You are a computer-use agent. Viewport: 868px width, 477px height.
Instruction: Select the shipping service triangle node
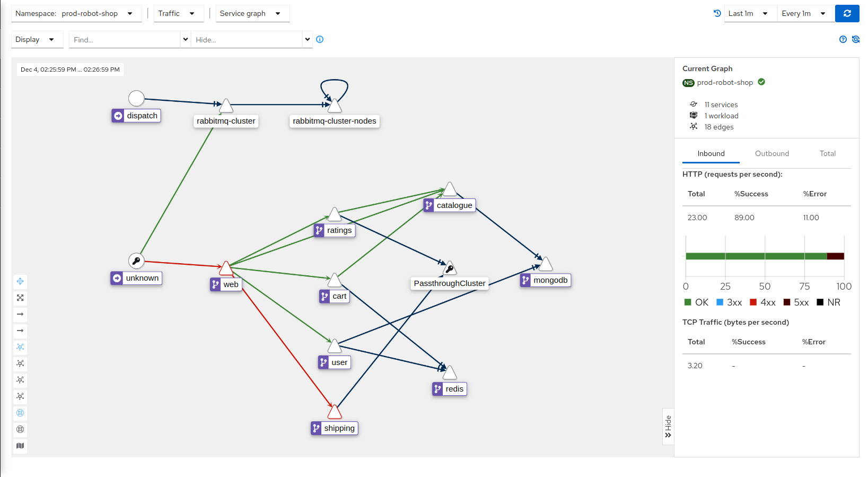pos(335,412)
